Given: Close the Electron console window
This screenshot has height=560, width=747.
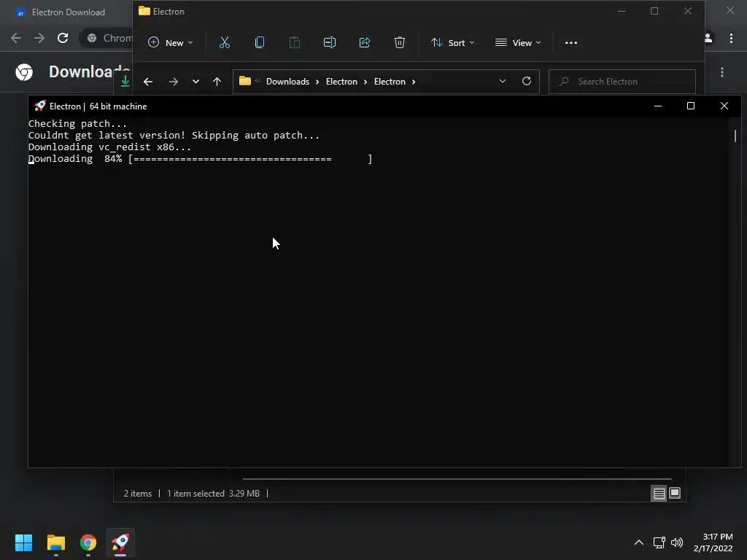Looking at the screenshot, I should pos(724,106).
